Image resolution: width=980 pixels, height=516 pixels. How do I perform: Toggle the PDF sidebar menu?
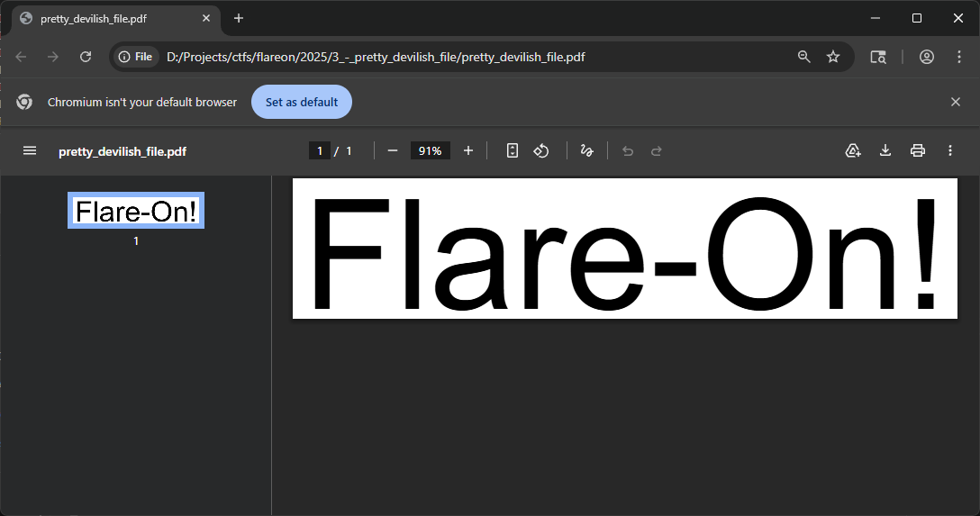[x=30, y=151]
